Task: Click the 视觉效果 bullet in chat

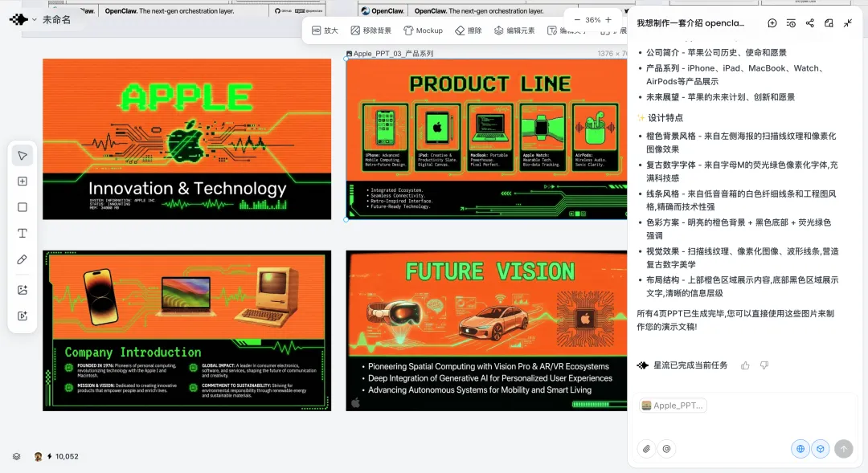Action: [x=743, y=257]
